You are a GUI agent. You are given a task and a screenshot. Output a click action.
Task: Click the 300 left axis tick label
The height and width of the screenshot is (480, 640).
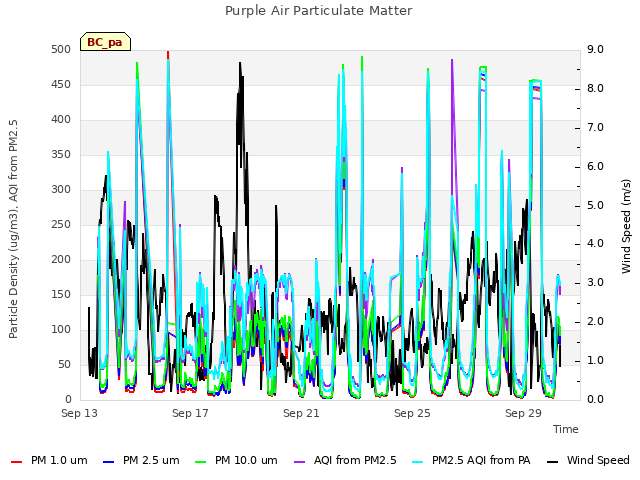pyautogui.click(x=61, y=190)
